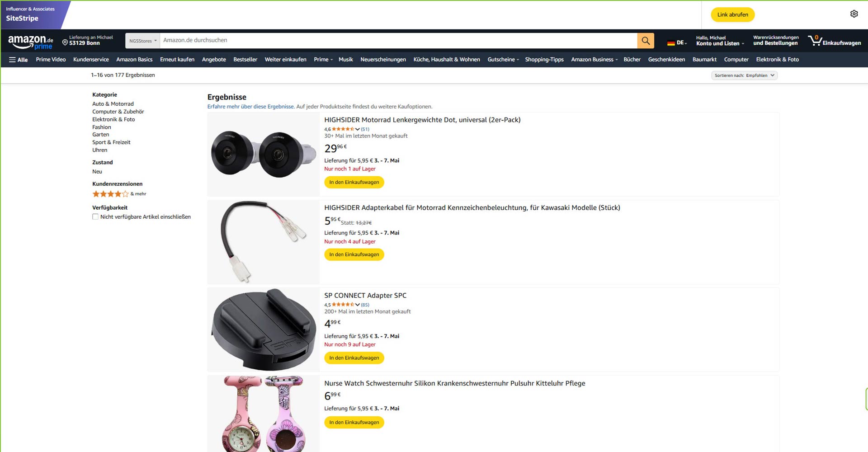Image resolution: width=868 pixels, height=452 pixels.
Task: Go to the Angebote menu item
Action: 214,60
